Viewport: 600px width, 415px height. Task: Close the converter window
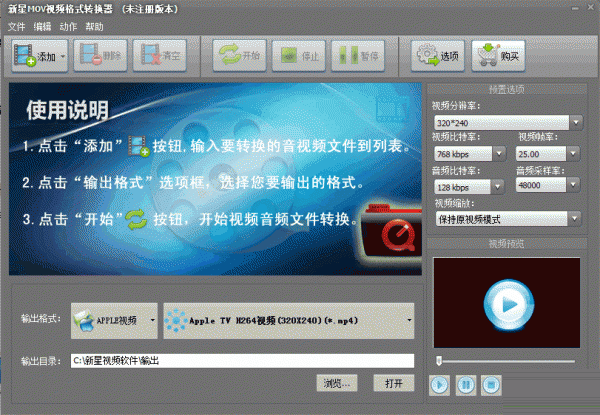[591, 7]
